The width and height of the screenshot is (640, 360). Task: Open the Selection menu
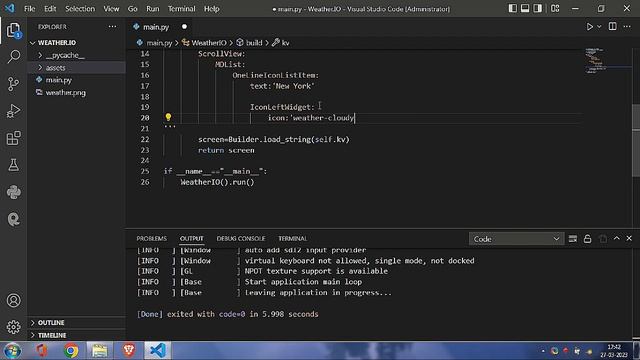[x=80, y=9]
